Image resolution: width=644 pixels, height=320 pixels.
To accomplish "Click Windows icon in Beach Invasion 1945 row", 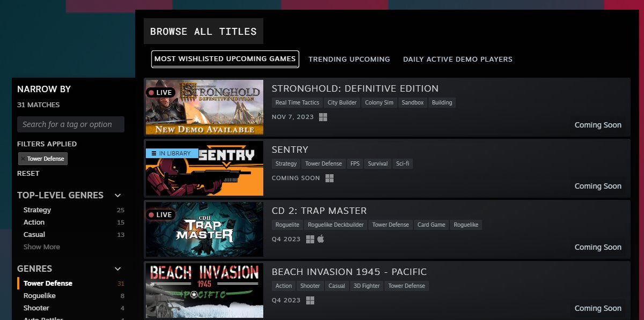I will click(x=310, y=300).
